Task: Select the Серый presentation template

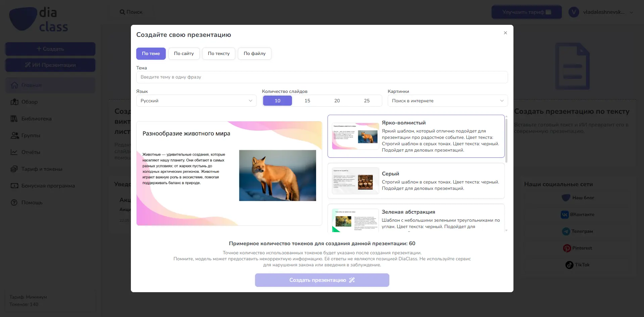Action: tap(416, 180)
